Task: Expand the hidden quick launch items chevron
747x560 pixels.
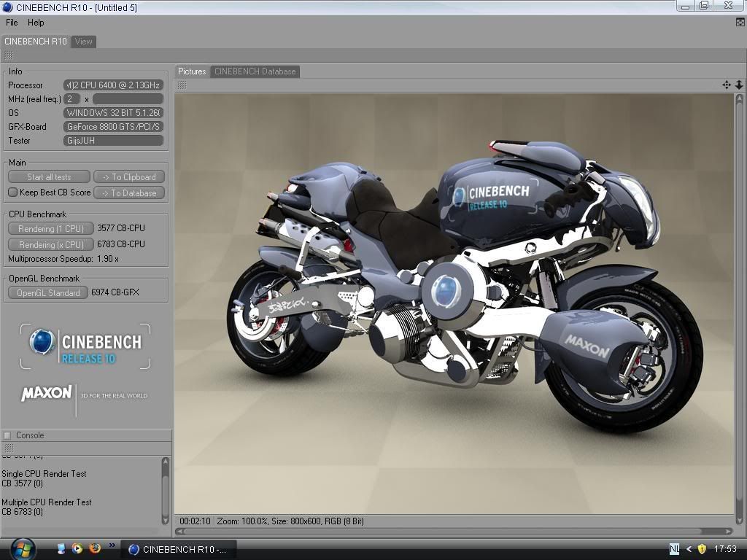Action: pyautogui.click(x=112, y=545)
